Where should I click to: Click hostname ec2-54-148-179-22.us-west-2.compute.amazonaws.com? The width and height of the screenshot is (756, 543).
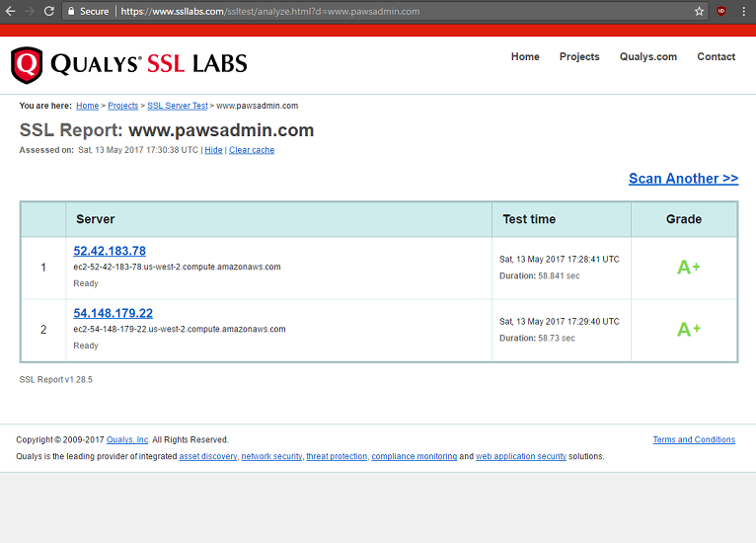tap(180, 329)
